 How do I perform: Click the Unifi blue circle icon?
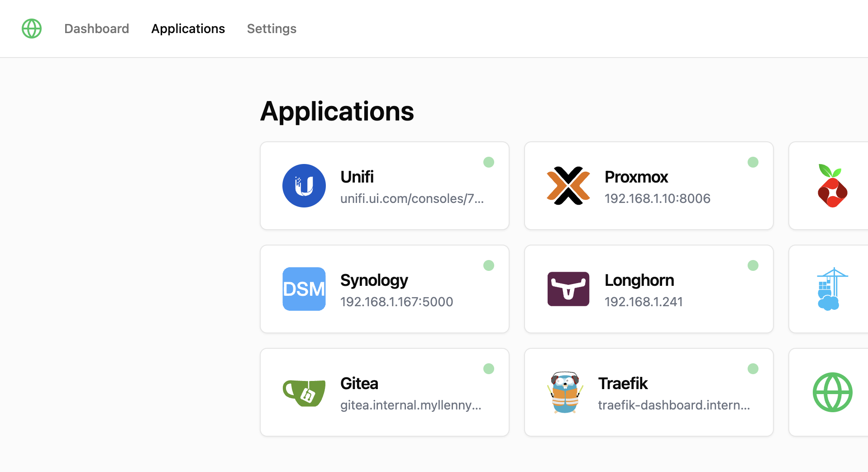point(304,186)
